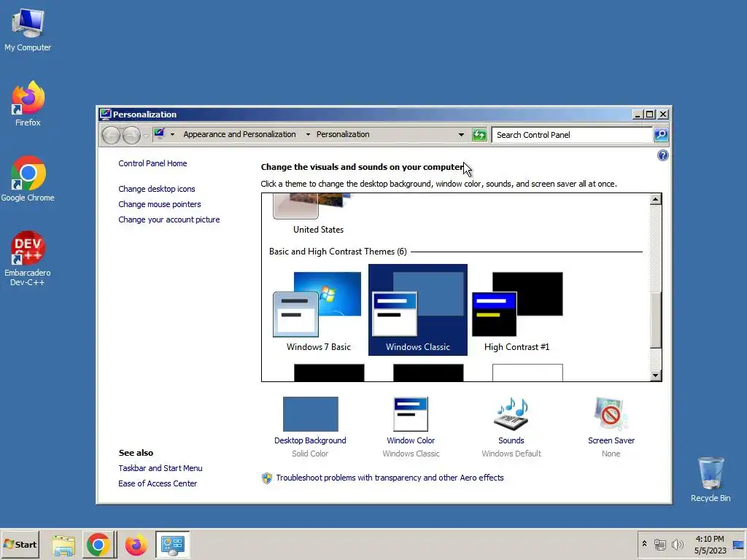Screen dimensions: 747x560
Task: Select Appearance and Personalization breadcrumb
Action: point(239,134)
